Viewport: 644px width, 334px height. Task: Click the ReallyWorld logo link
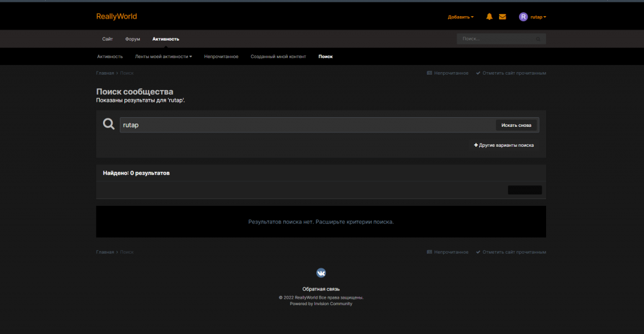[116, 17]
